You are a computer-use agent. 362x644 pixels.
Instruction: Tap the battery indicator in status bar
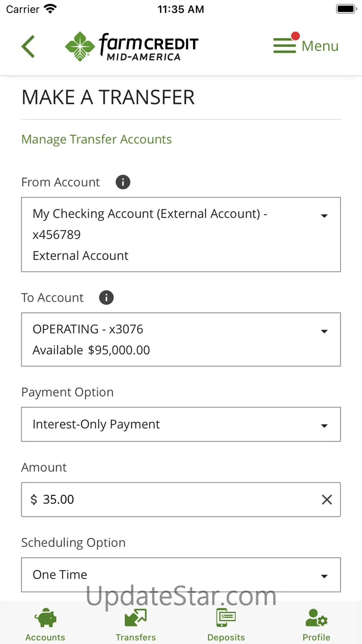(x=345, y=9)
